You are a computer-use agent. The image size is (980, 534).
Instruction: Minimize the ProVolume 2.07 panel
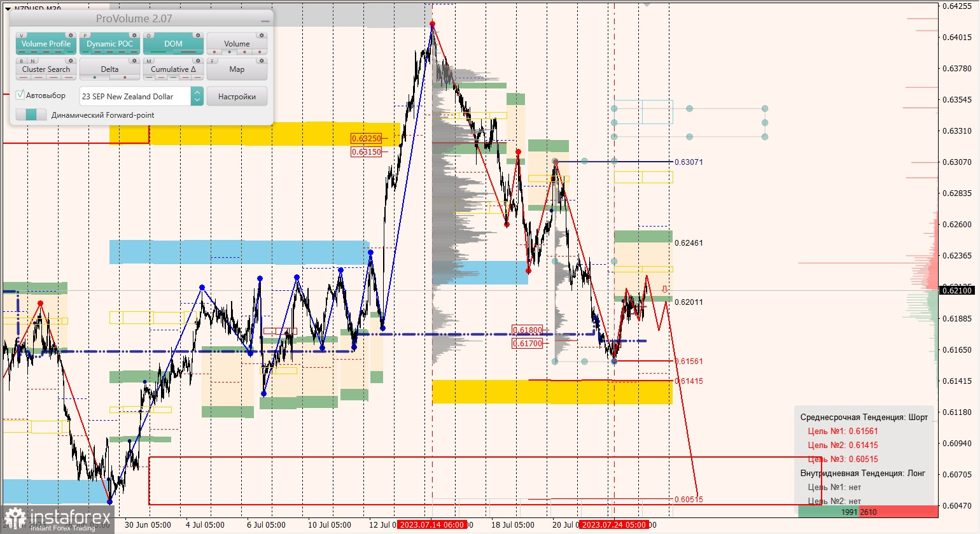[x=265, y=20]
